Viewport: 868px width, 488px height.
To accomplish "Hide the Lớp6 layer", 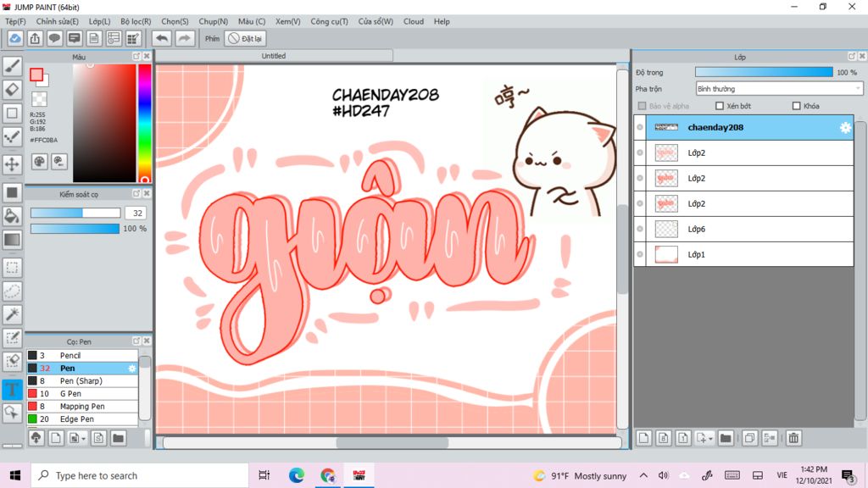I will click(640, 229).
